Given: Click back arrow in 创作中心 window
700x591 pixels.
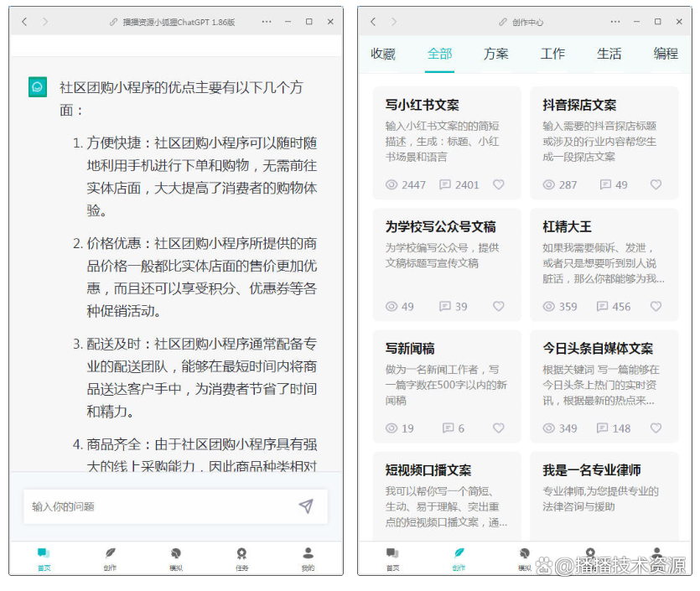Looking at the screenshot, I should click(373, 22).
